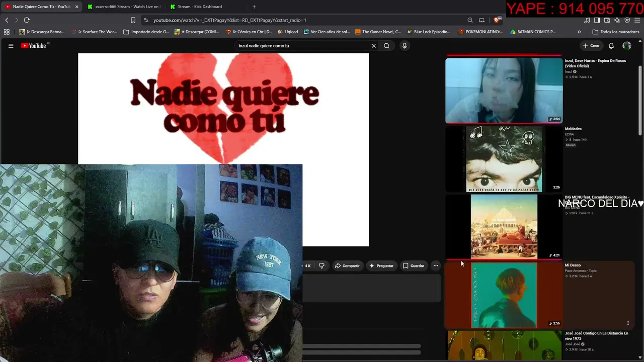Toggle the browser sidebar panel
Image resolution: width=644 pixels, height=362 pixels.
click(x=597, y=20)
